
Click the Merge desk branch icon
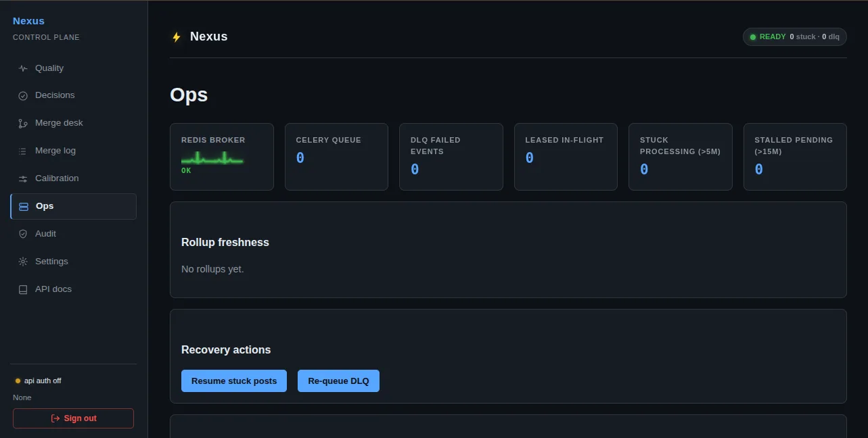[23, 123]
